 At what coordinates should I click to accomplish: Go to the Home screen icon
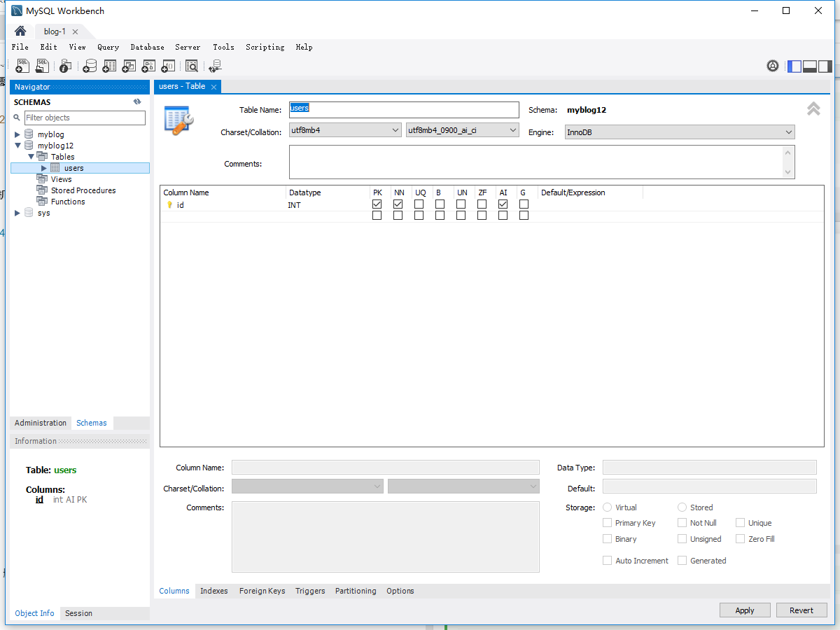click(20, 31)
